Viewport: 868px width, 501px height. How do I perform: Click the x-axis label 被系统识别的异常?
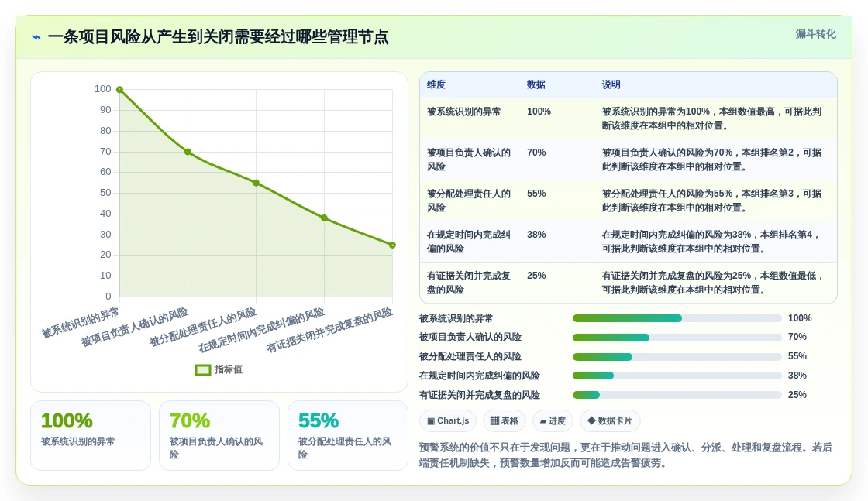pyautogui.click(x=81, y=323)
